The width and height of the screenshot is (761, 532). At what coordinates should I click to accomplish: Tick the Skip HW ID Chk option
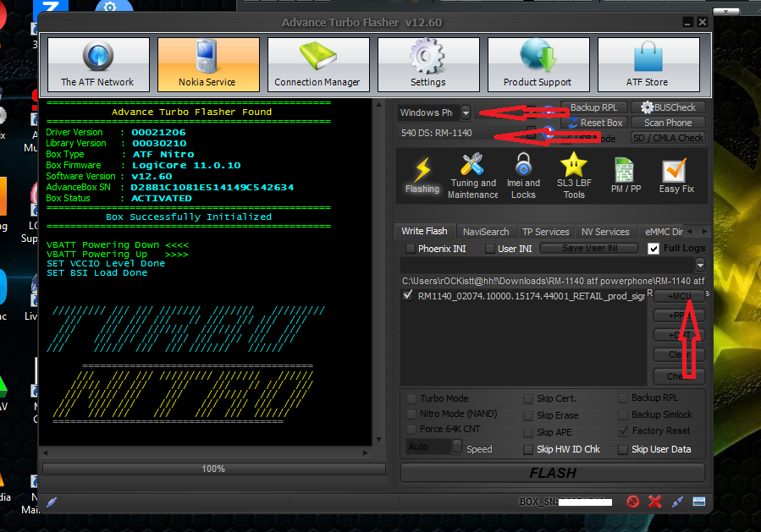click(529, 449)
